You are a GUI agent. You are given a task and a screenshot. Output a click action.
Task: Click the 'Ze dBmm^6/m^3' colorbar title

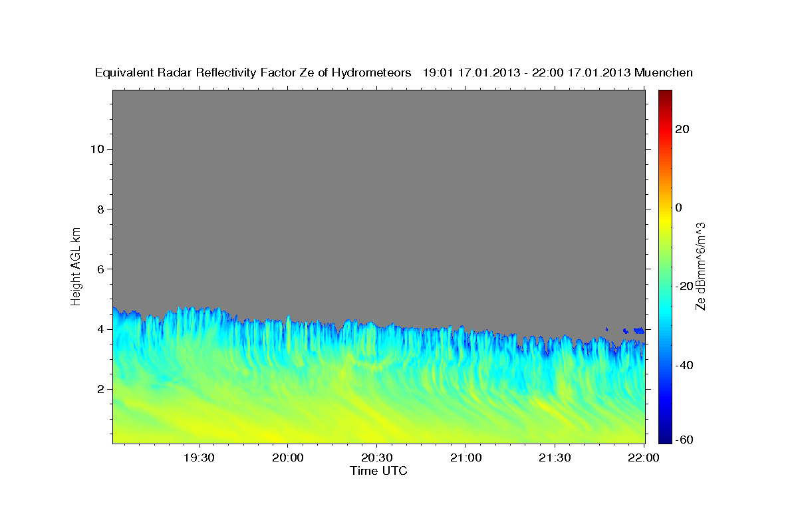(x=700, y=266)
